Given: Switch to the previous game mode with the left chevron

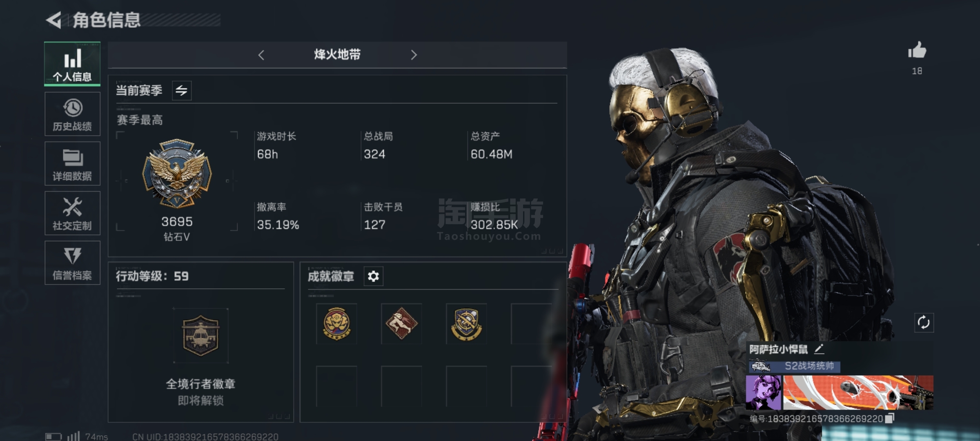Looking at the screenshot, I should pos(261,55).
